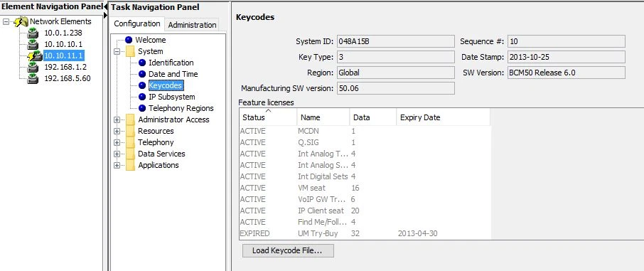Click the Manufacturing SW version field
This screenshot has width=644, height=271.
[x=396, y=88]
